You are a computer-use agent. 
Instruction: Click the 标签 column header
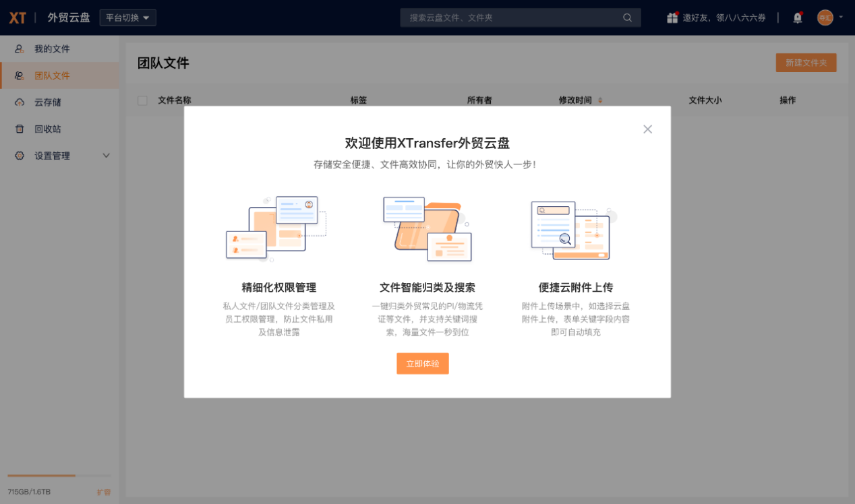click(359, 100)
